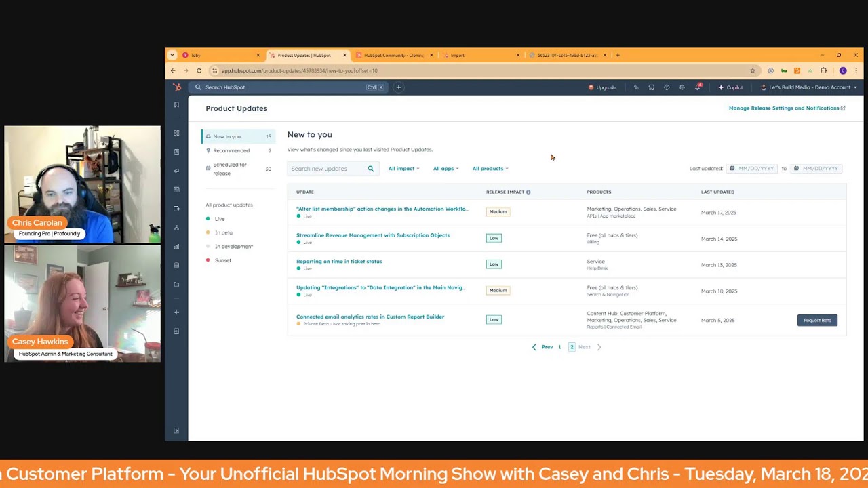This screenshot has width=868, height=488.
Task: Open Let's Build Media account menu
Action: tap(809, 87)
